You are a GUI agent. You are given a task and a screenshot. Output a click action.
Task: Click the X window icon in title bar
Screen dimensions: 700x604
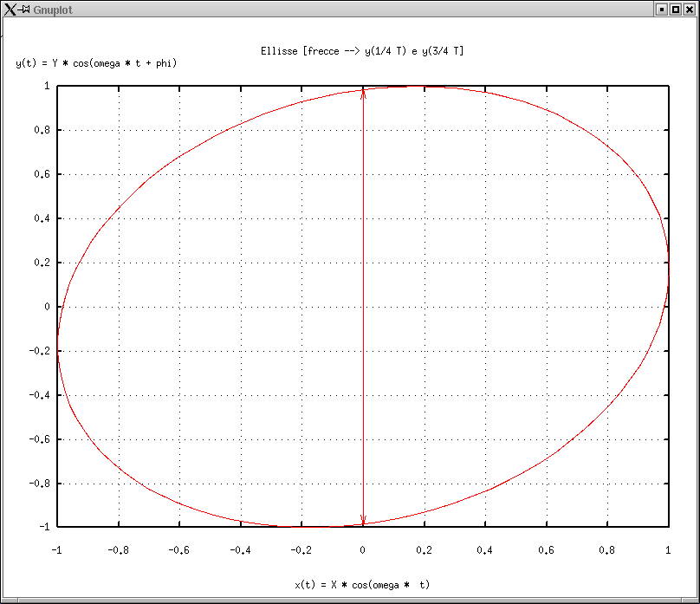click(10, 10)
